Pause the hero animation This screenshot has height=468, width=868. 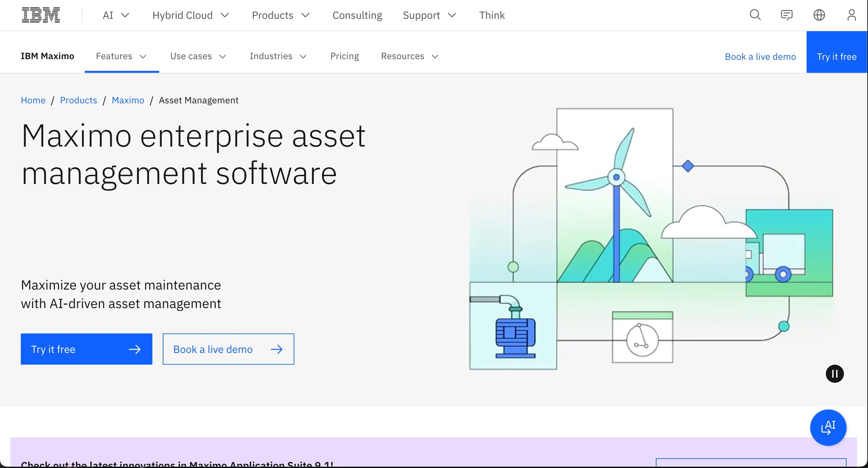tap(835, 374)
